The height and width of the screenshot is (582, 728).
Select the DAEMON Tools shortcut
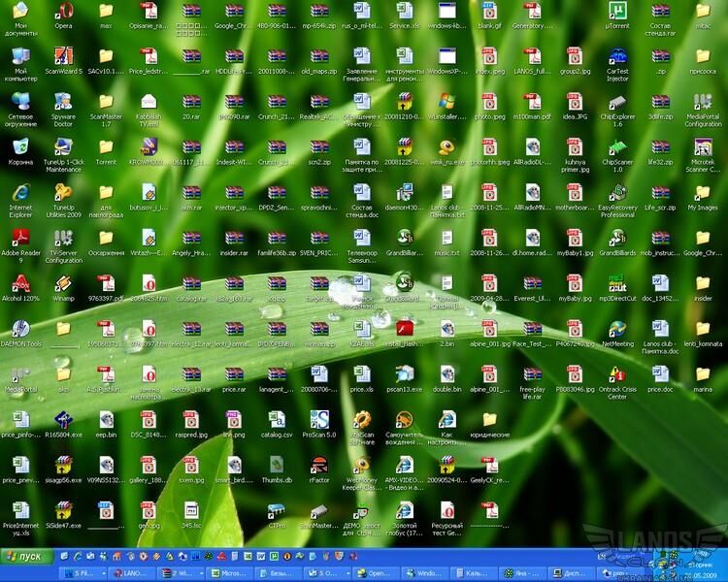click(x=20, y=328)
